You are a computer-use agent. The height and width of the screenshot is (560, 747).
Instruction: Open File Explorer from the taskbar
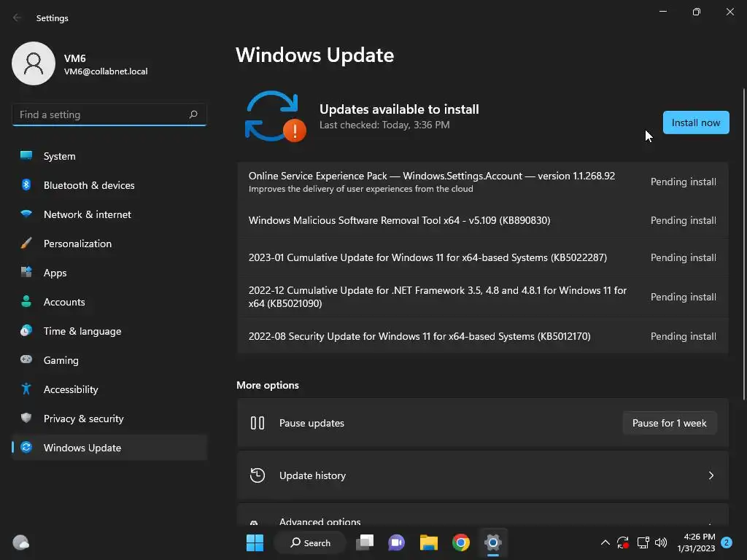tap(429, 542)
